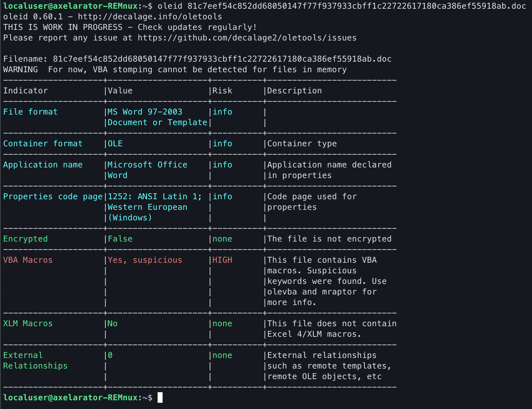This screenshot has width=532, height=409.
Task: Click the terminal cursor at the bottom prompt
Action: click(x=160, y=397)
